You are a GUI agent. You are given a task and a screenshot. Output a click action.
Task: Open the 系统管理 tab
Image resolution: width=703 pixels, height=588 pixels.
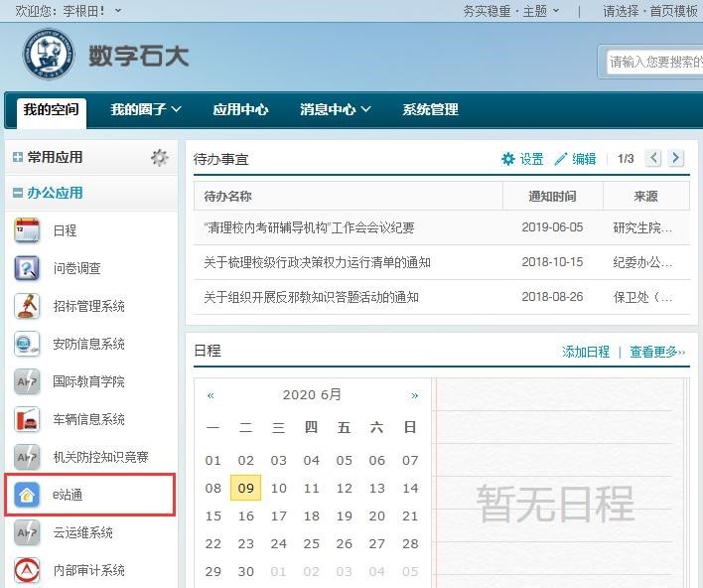[x=430, y=109]
